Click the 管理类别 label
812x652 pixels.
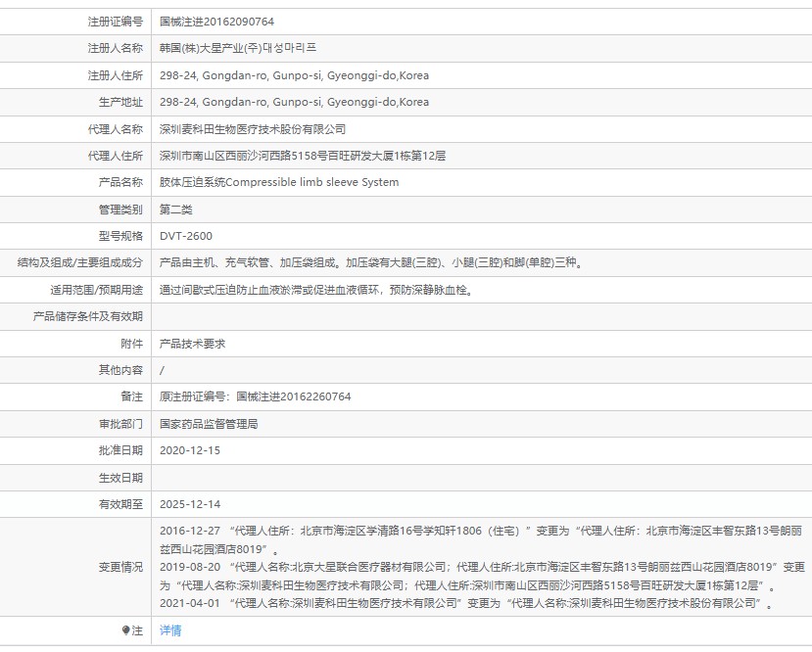120,210
